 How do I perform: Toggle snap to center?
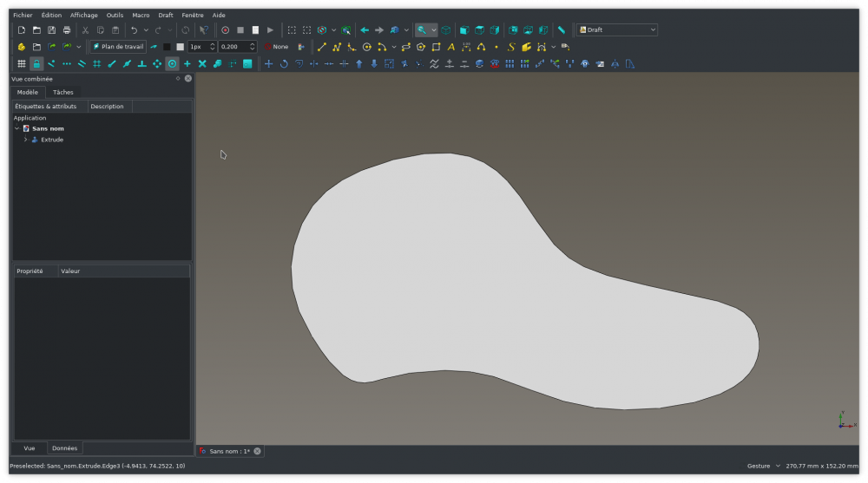[x=172, y=63]
